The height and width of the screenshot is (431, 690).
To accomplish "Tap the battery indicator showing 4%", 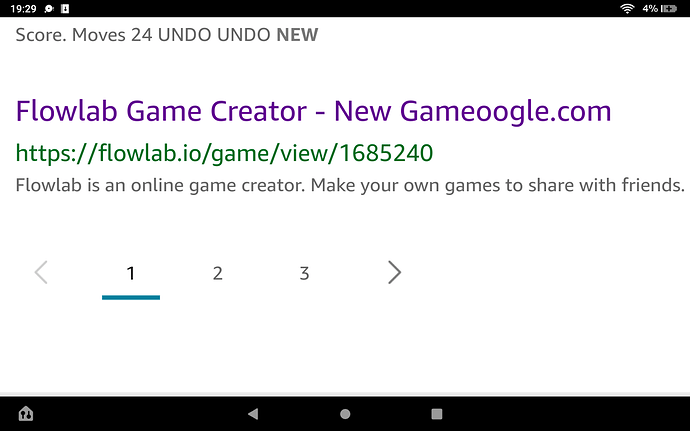I will [x=659, y=8].
